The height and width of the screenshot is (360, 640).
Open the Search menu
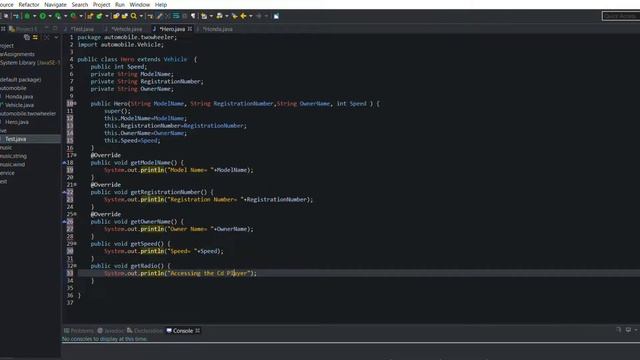(80, 4)
